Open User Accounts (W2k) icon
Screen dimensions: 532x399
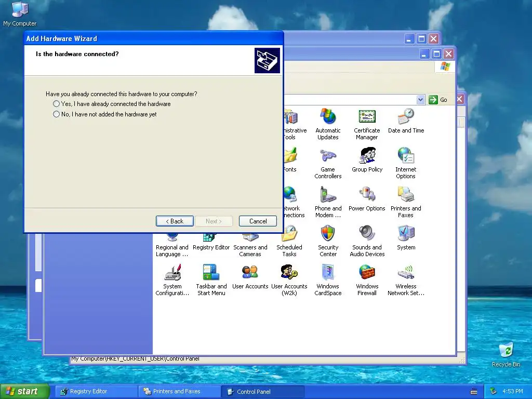289,280
